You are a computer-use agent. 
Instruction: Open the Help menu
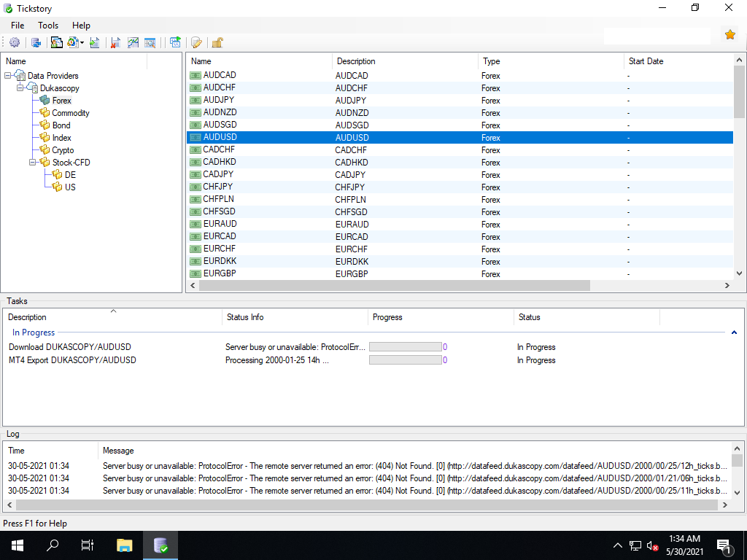tap(81, 26)
